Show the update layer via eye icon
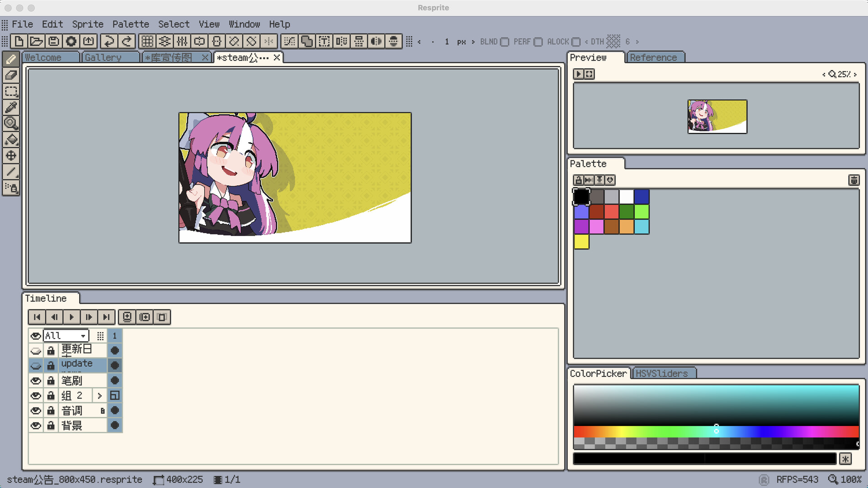 point(36,366)
